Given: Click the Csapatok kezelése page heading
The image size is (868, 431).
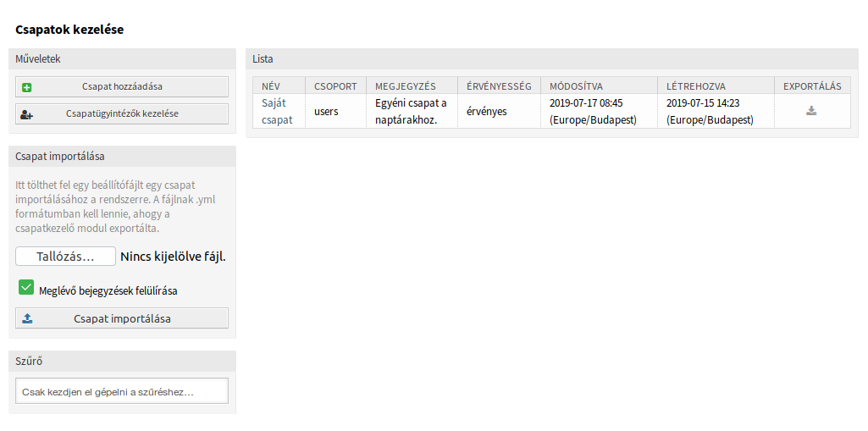Looking at the screenshot, I should 69,30.
